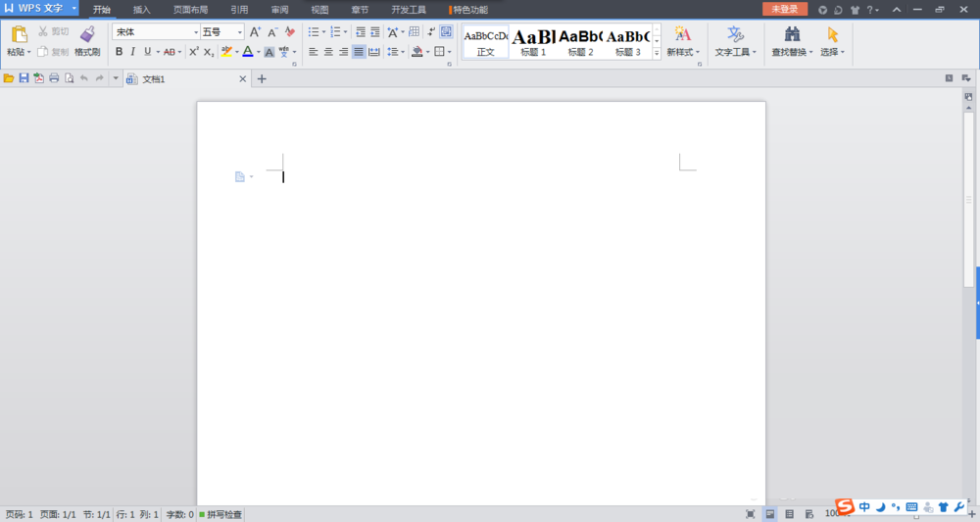Image resolution: width=980 pixels, height=522 pixels.
Task: Click the shrink font size icon
Action: tap(272, 32)
